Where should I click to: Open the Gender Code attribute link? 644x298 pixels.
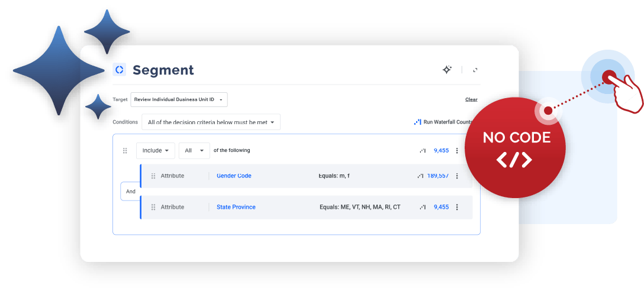[234, 176]
